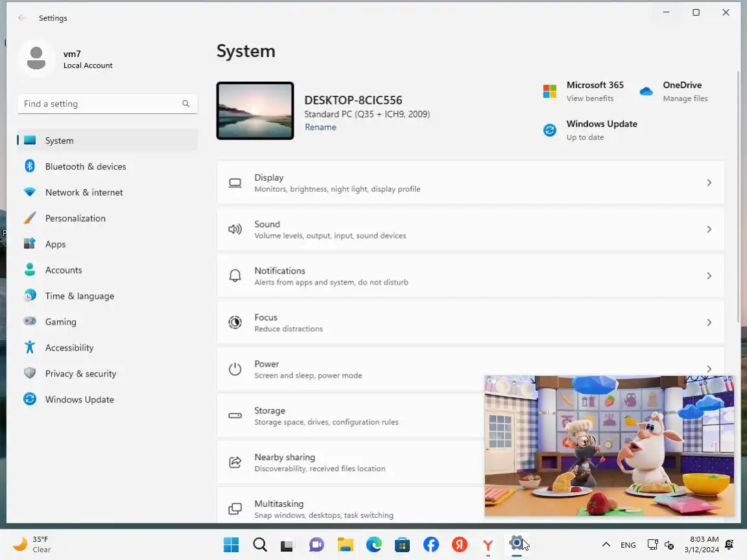Open File Explorer from the taskbar
The width and height of the screenshot is (747, 560).
pyautogui.click(x=346, y=544)
